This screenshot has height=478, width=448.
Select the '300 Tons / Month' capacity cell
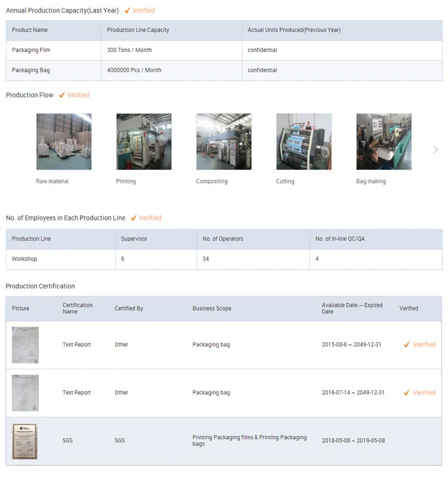click(x=171, y=50)
